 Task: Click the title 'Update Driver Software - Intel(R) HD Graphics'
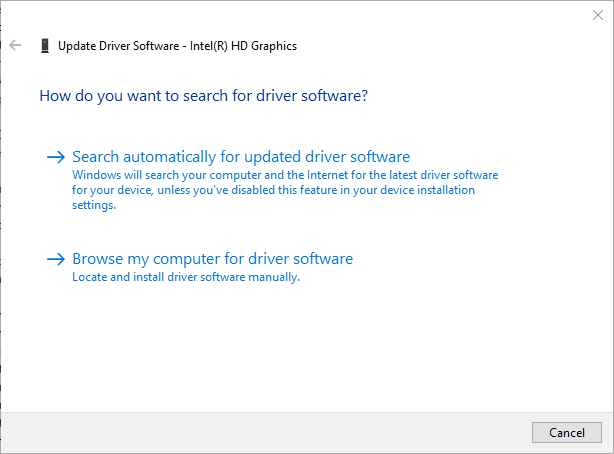[177, 46]
